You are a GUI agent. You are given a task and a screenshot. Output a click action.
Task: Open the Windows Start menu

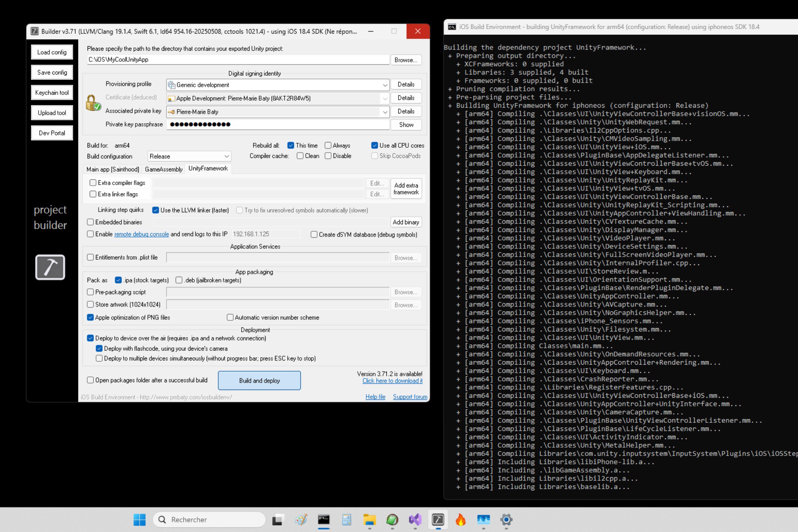pos(140,520)
